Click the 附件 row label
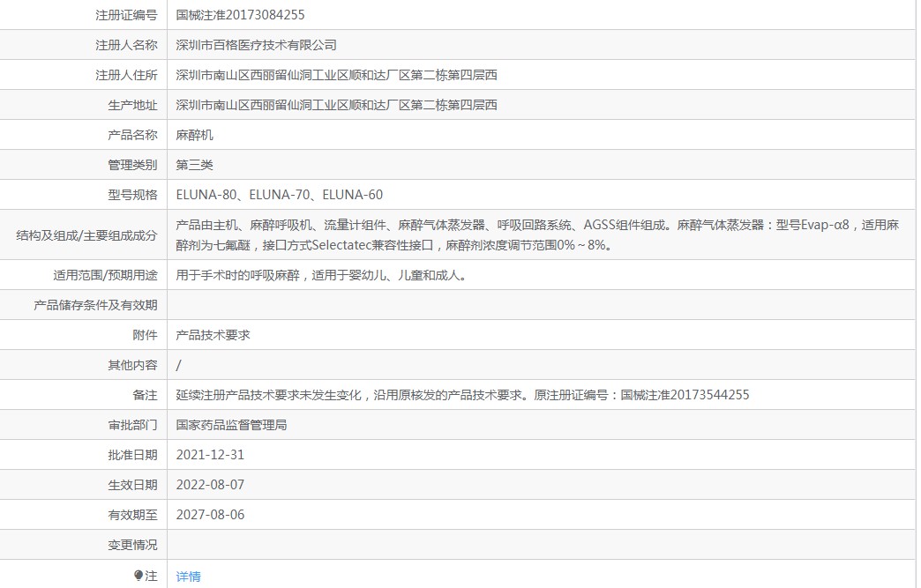921x588 pixels. 145,335
